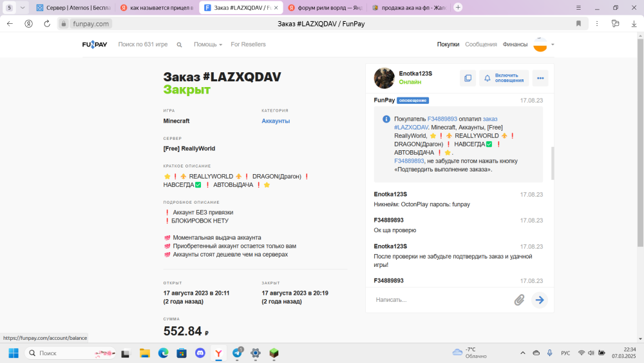Click the funpay.com address bar
This screenshot has width=644, height=363.
91,24
